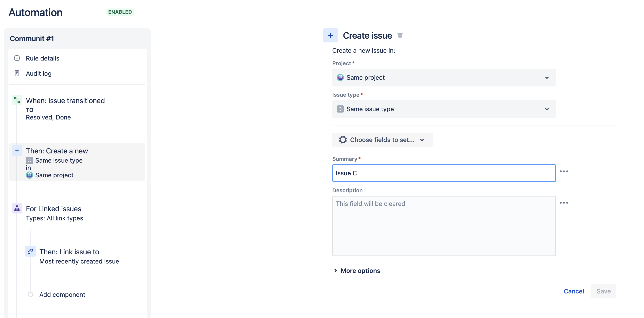The width and height of the screenshot is (644, 318).
Task: Open the ellipsis options beside the Summary field
Action: pyautogui.click(x=564, y=171)
